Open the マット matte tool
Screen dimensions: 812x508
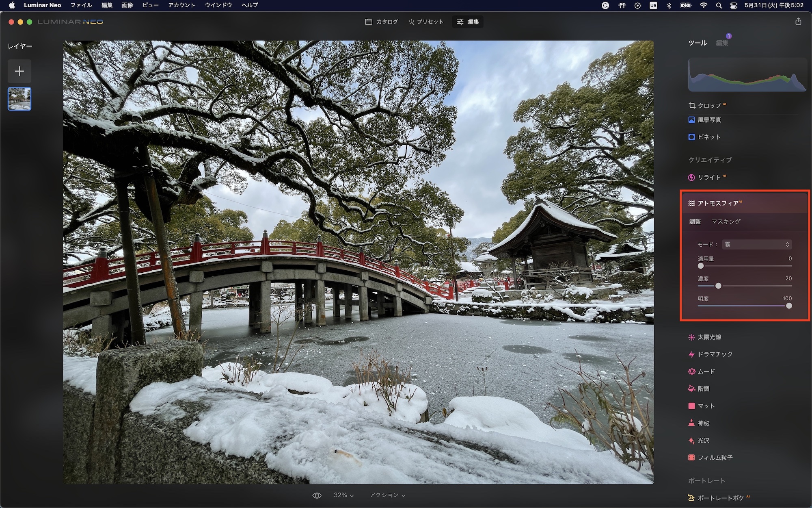pos(706,406)
